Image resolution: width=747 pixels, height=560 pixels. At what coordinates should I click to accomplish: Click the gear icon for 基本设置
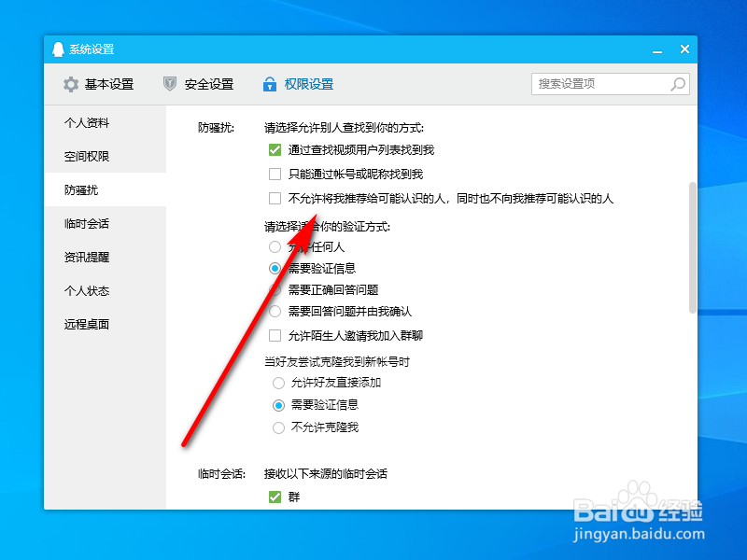71,84
